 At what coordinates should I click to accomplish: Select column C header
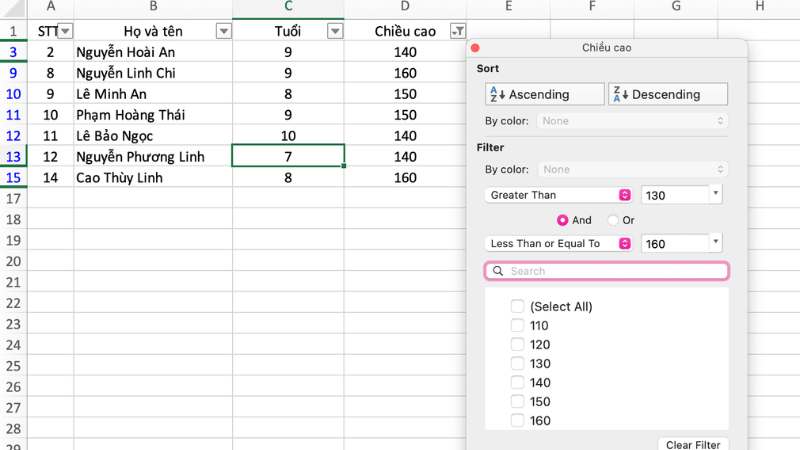pos(288,7)
